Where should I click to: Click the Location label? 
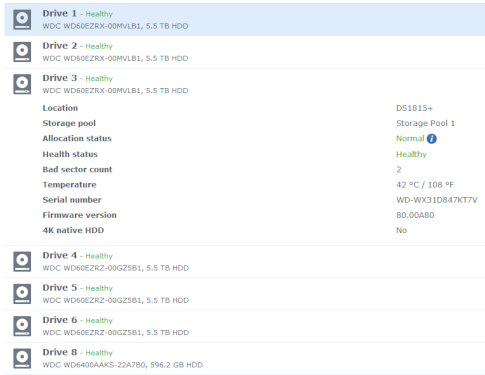tap(60, 108)
